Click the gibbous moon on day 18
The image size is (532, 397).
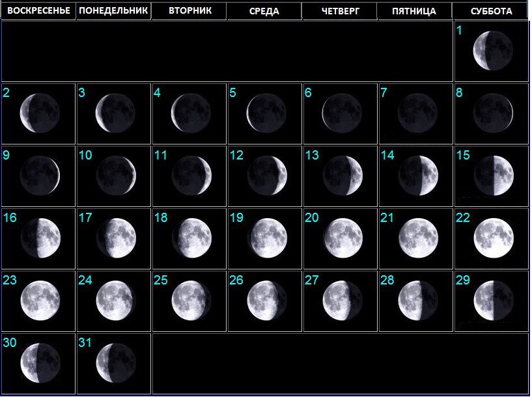191,238
